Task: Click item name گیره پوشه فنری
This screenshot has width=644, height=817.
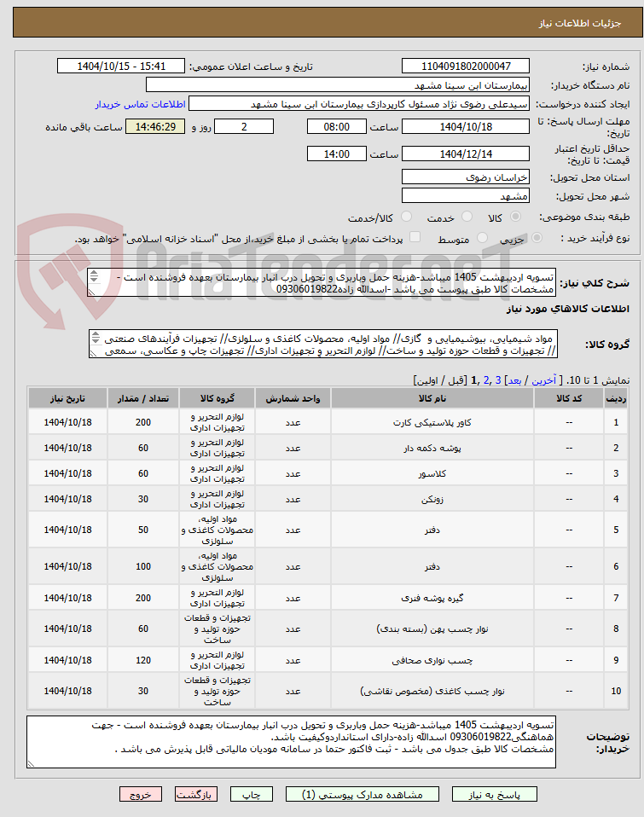Action: (x=432, y=598)
